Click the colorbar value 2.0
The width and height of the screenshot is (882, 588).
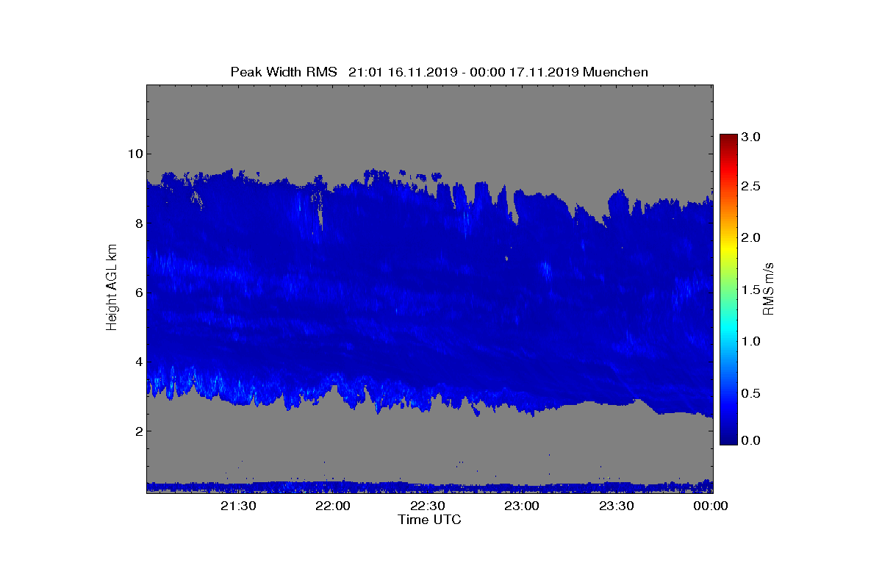pos(751,237)
